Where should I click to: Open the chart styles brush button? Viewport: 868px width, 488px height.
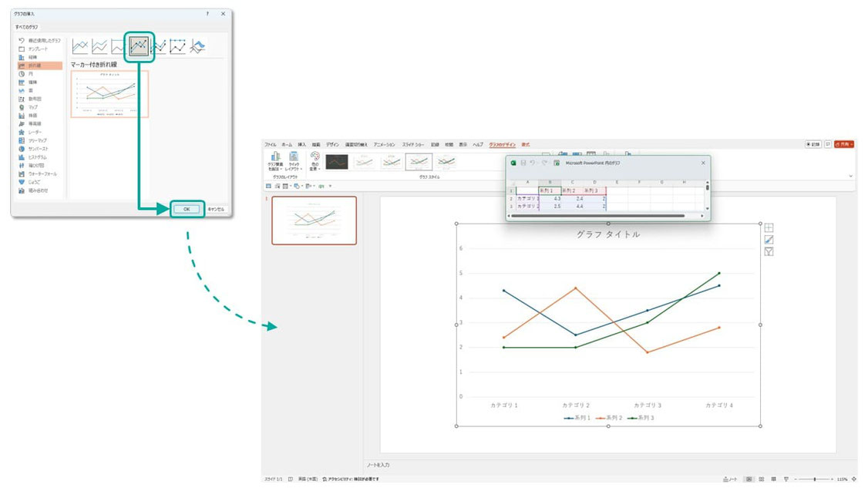pyautogui.click(x=769, y=240)
